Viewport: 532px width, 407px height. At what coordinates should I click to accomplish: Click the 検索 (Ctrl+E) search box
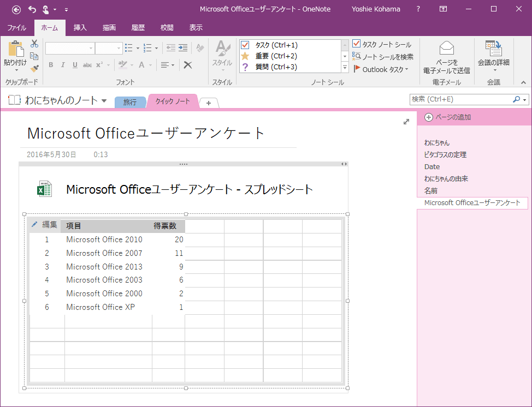[x=461, y=99]
